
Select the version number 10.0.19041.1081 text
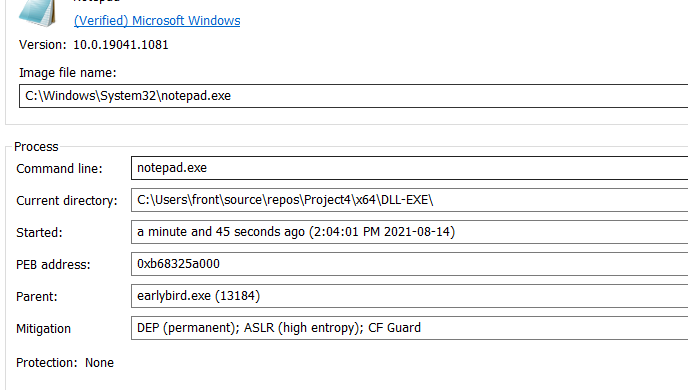pyautogui.click(x=121, y=45)
